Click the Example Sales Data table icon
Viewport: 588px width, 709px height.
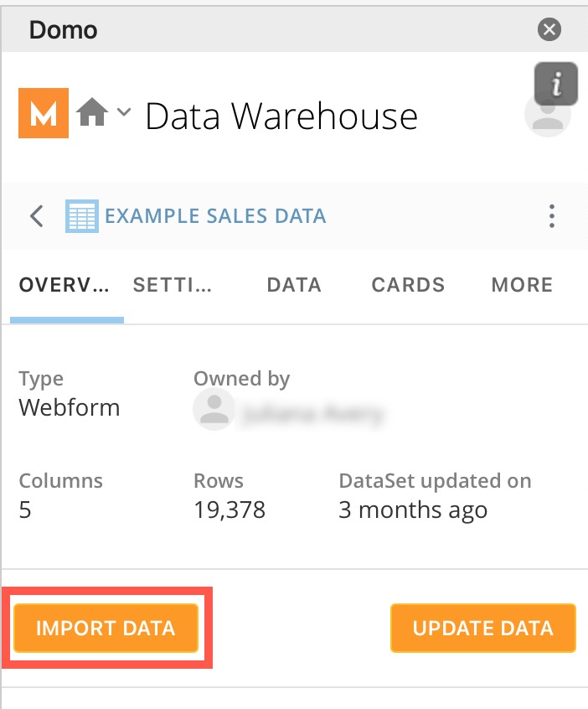(82, 215)
